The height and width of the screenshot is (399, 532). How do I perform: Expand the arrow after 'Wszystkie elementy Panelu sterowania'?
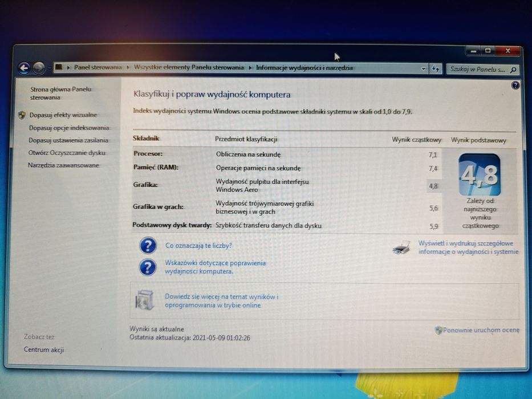(x=250, y=68)
